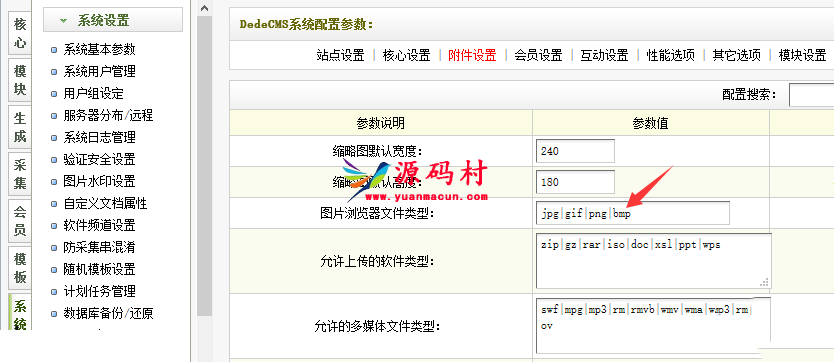The image size is (834, 362).
Task: Click the 图片浏览器文件类型 label
Action: coord(377,213)
